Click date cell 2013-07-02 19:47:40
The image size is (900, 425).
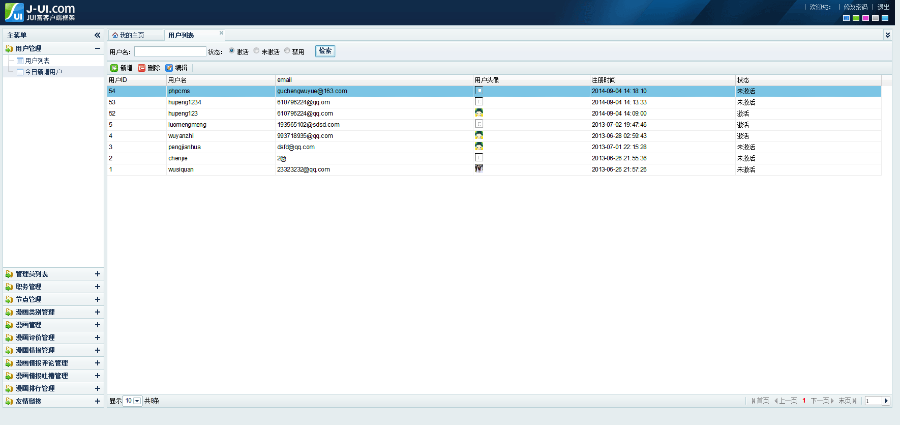[x=619, y=124]
